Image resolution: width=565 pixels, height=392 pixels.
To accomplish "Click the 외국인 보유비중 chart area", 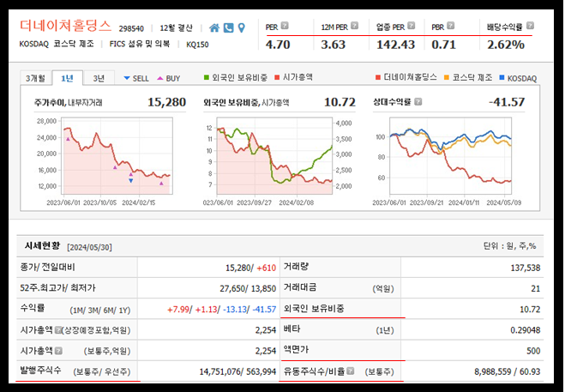I will pyautogui.click(x=274, y=156).
